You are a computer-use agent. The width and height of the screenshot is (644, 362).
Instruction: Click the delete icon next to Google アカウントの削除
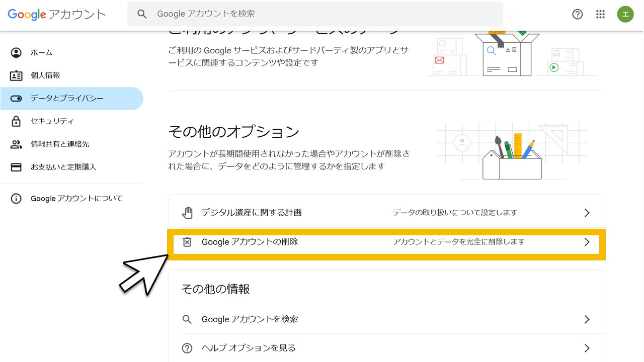(187, 242)
